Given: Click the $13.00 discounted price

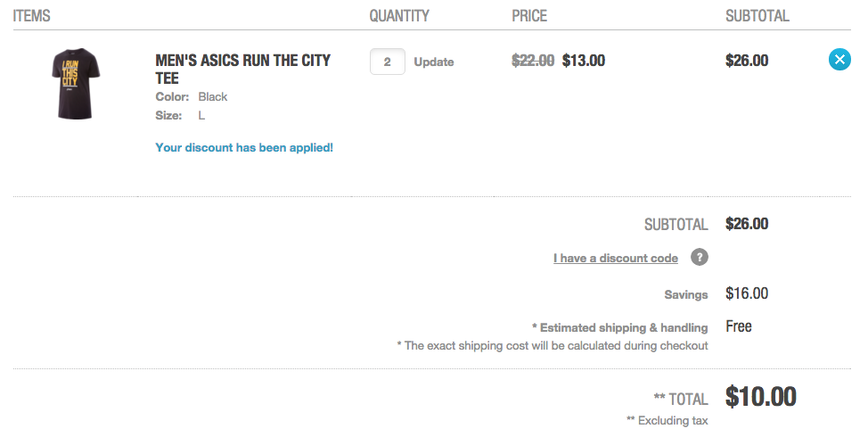Looking at the screenshot, I should (x=584, y=61).
